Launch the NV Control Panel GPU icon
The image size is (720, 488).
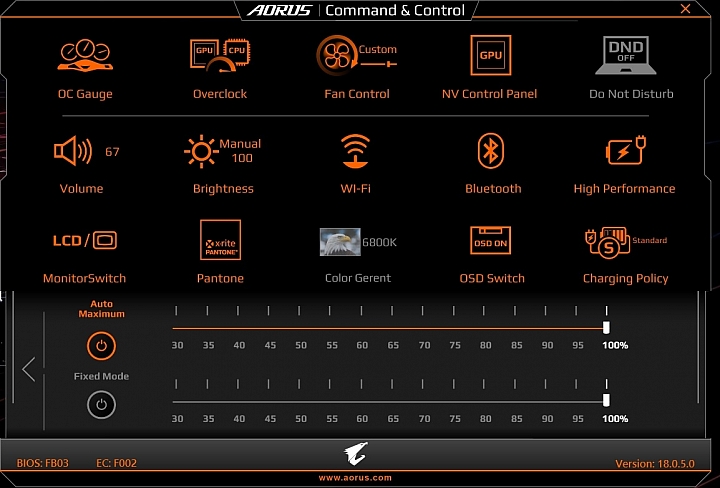click(490, 55)
